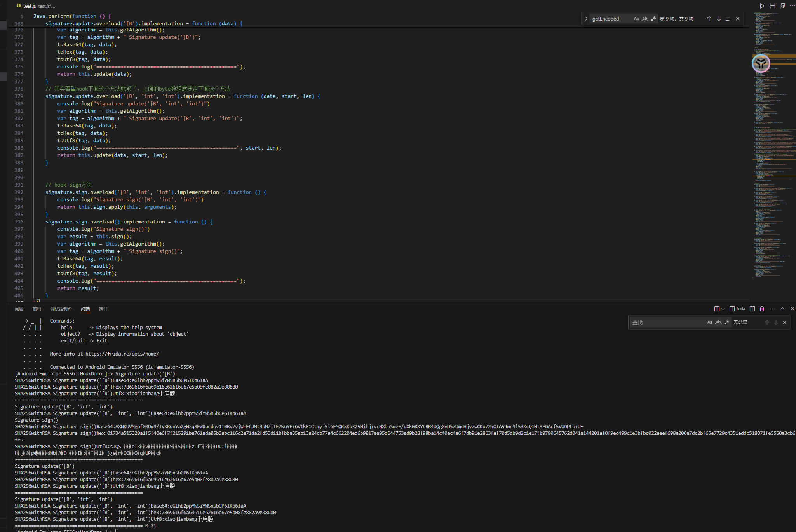The image size is (796, 532).
Task: Go to next match for getEncoded
Action: (719, 19)
